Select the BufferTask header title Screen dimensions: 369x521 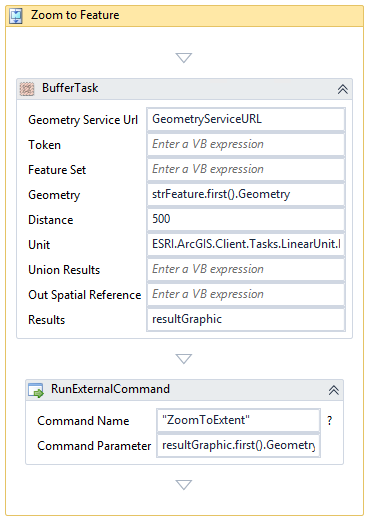pos(70,88)
